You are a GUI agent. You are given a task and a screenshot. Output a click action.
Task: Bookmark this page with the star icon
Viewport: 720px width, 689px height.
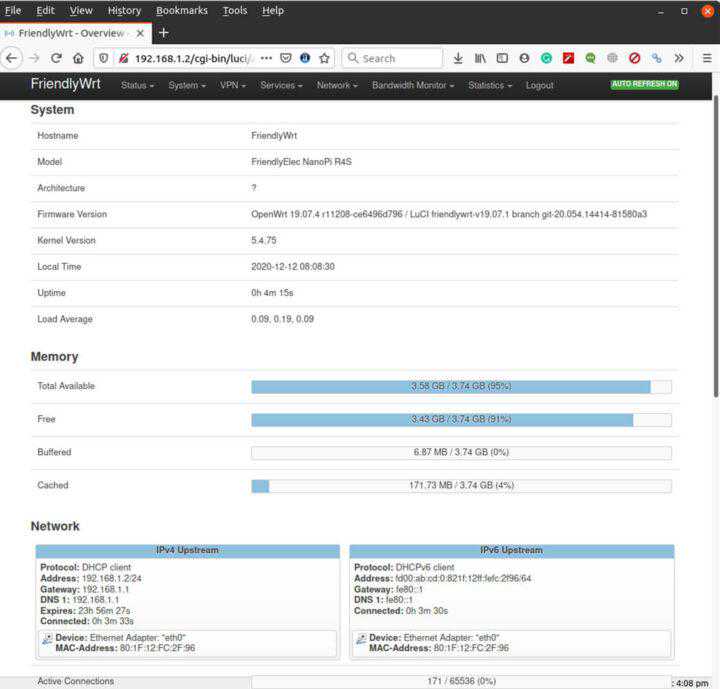pos(324,58)
